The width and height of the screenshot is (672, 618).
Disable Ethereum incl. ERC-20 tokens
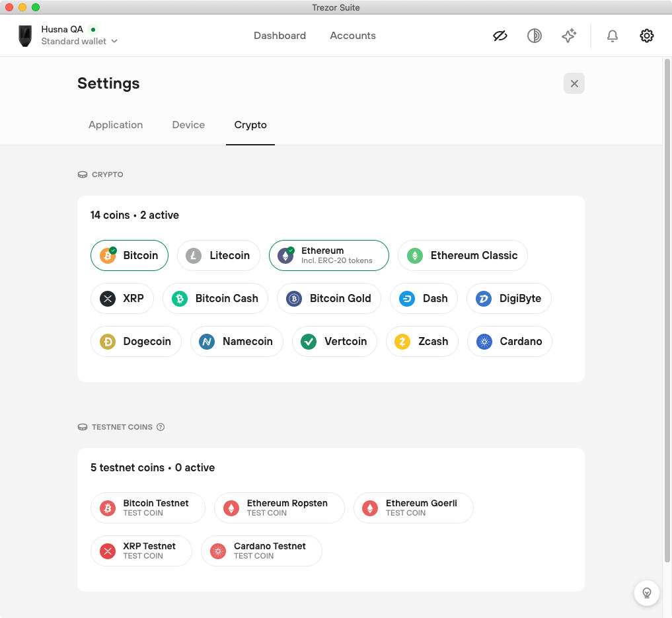[328, 255]
